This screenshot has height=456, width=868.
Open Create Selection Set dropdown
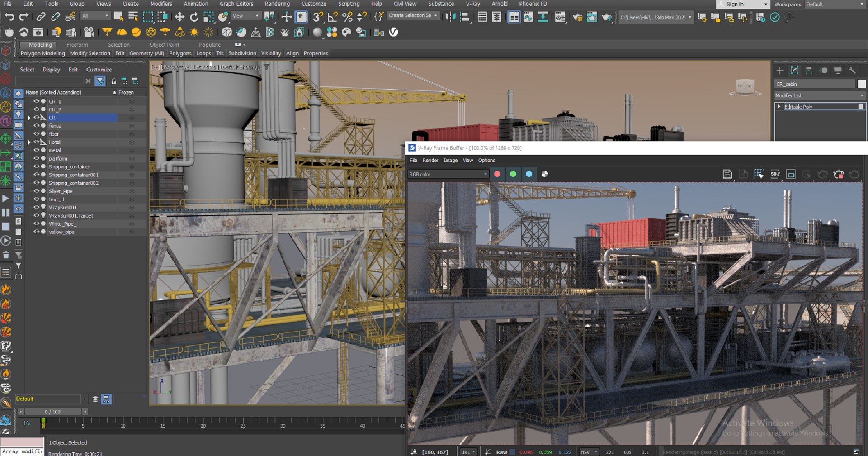click(413, 15)
